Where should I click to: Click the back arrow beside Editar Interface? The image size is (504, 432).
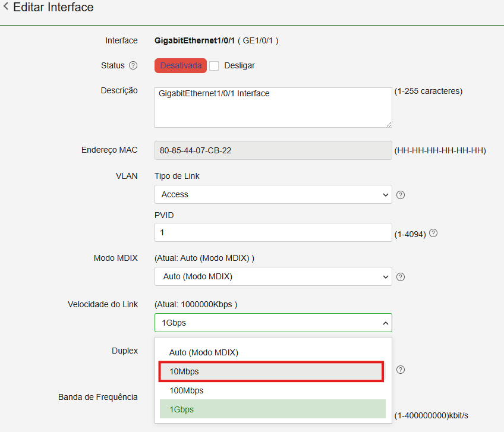pos(6,8)
